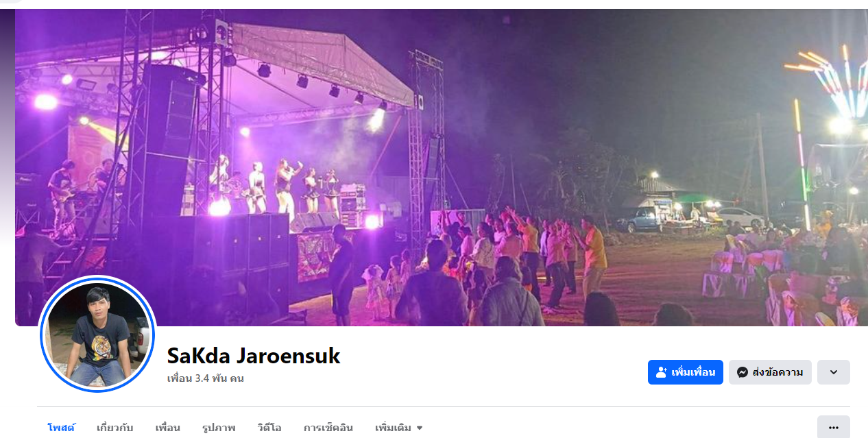The height and width of the screenshot is (438, 868).
Task: Expand the chevron button beside ส่งข้อความ
Action: [834, 372]
